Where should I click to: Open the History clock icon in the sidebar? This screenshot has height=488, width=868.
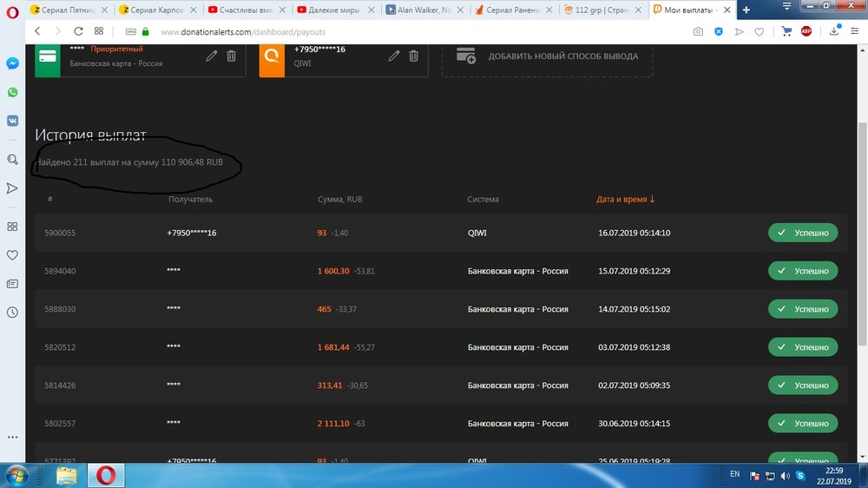(13, 313)
